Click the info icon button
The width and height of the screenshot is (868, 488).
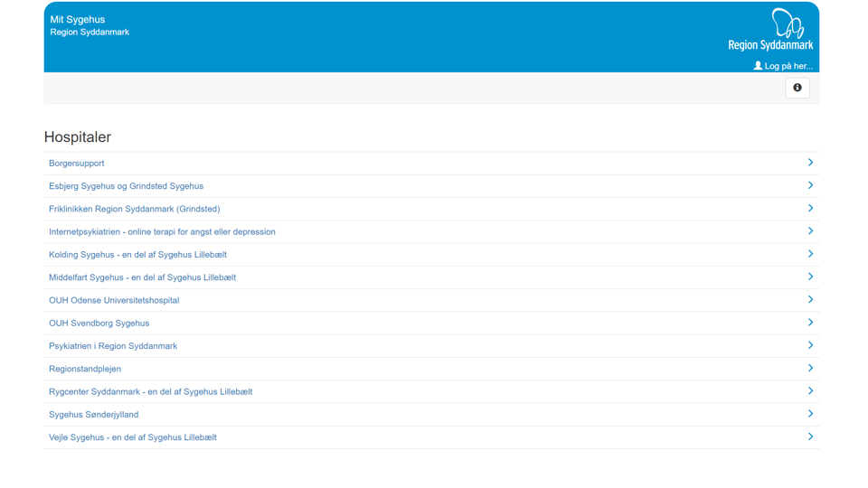click(x=797, y=88)
